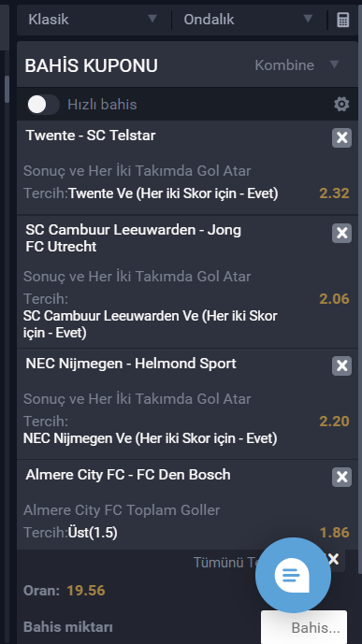
Task: Remove NEC Nijmegen - Helmond Sport bet
Action: 341,365
